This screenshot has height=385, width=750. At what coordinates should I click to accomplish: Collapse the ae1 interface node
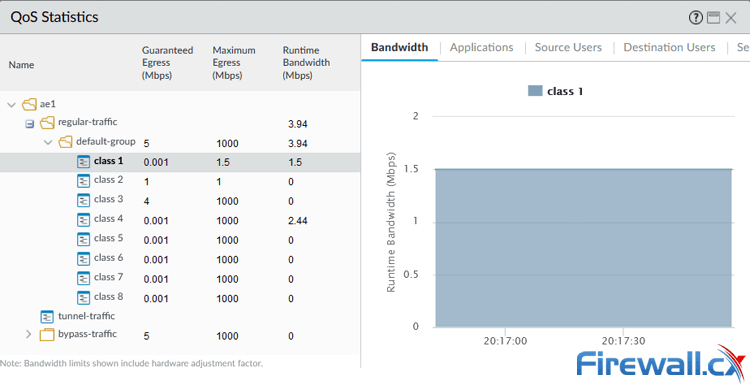tap(11, 105)
